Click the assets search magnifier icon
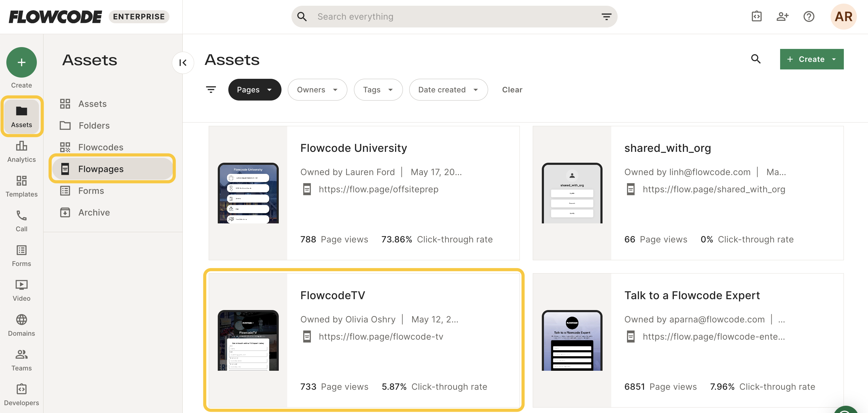This screenshot has height=413, width=868. tap(756, 59)
